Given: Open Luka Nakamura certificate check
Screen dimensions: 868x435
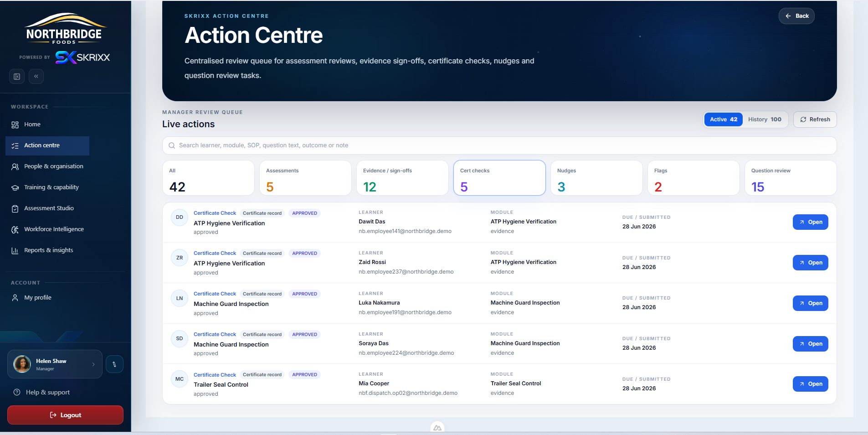Looking at the screenshot, I should 810,303.
